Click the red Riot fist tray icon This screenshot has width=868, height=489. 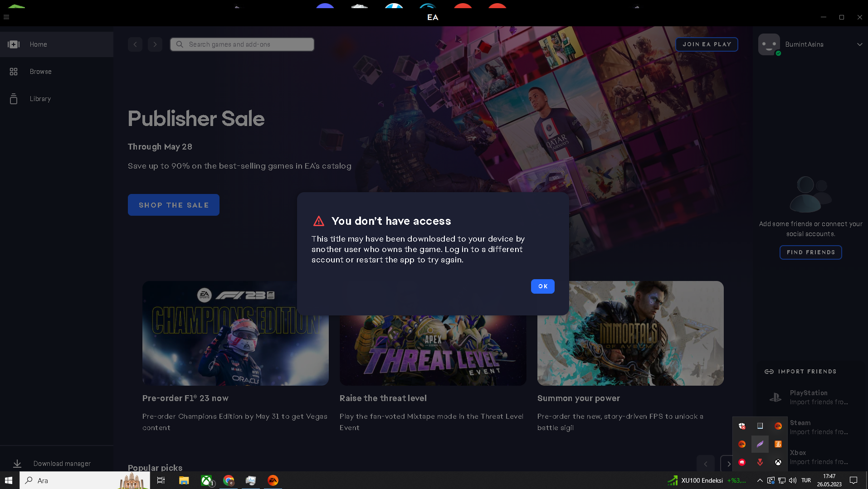pyautogui.click(x=742, y=462)
